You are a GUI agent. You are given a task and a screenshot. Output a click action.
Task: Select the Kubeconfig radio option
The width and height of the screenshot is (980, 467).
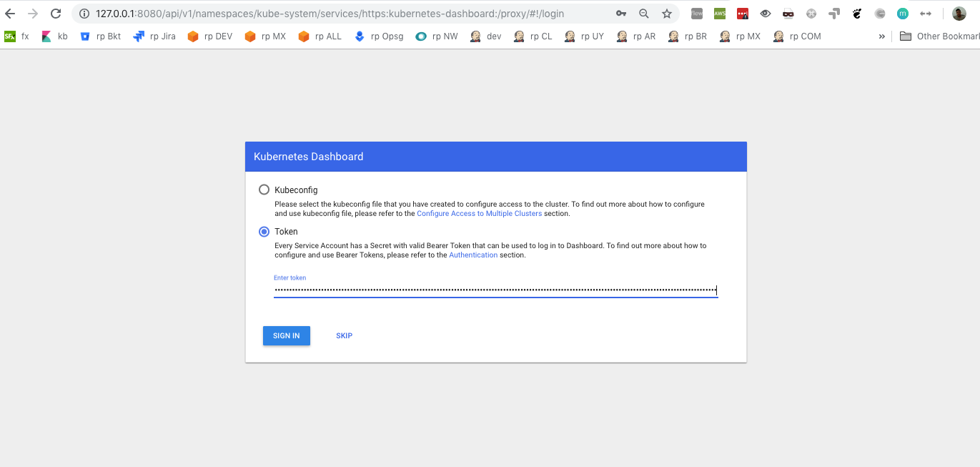tap(264, 190)
